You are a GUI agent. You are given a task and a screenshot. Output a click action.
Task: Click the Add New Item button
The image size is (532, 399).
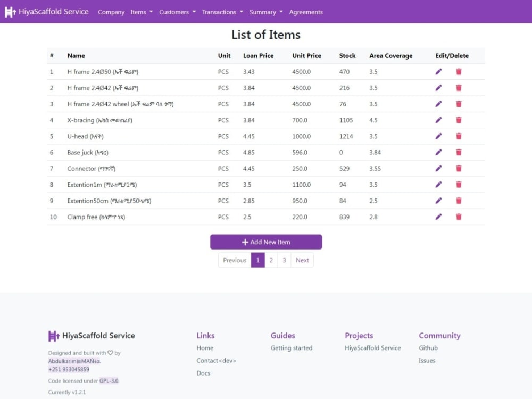click(266, 242)
